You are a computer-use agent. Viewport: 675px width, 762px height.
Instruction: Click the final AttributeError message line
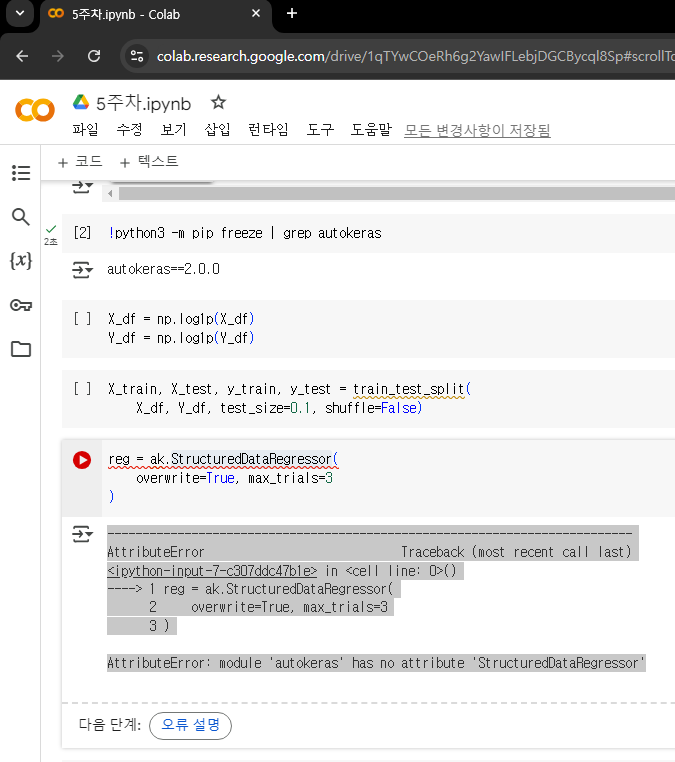click(376, 663)
